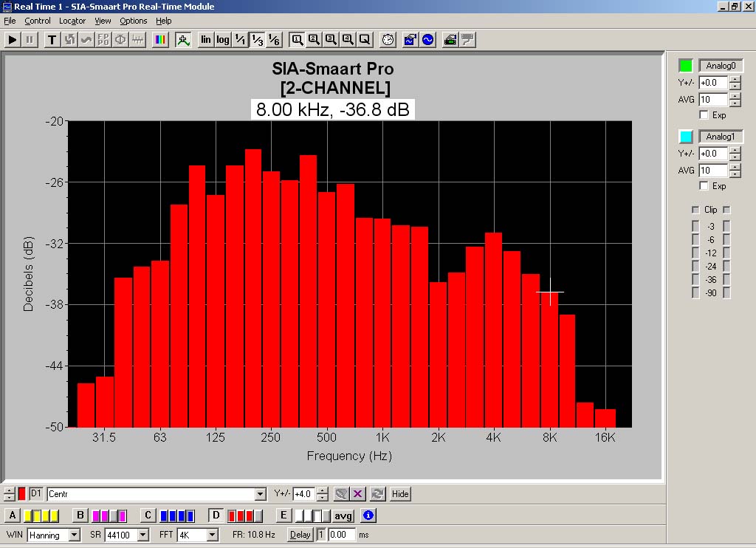Expand the SR 44100 sample rate dropdown
Viewport: 756px width, 548px height.
(142, 535)
